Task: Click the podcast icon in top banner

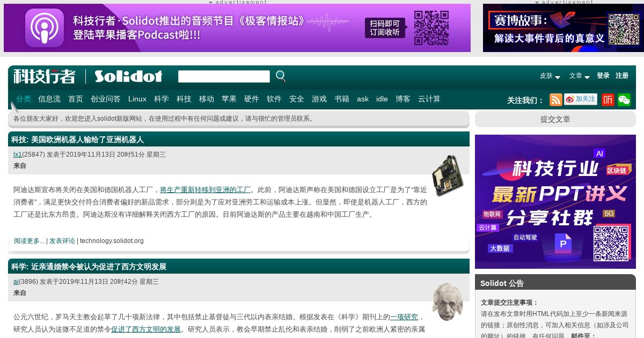Action: (x=45, y=28)
